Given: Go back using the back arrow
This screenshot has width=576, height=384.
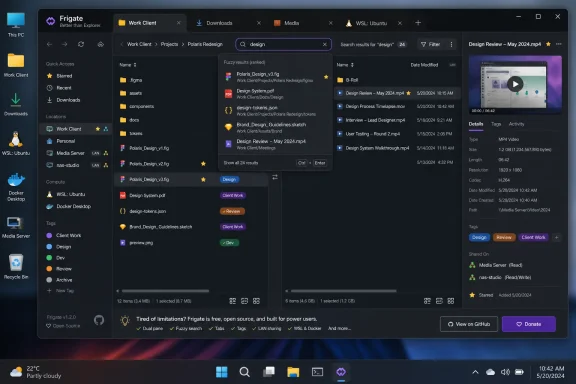Looking at the screenshot, I should (49, 44).
